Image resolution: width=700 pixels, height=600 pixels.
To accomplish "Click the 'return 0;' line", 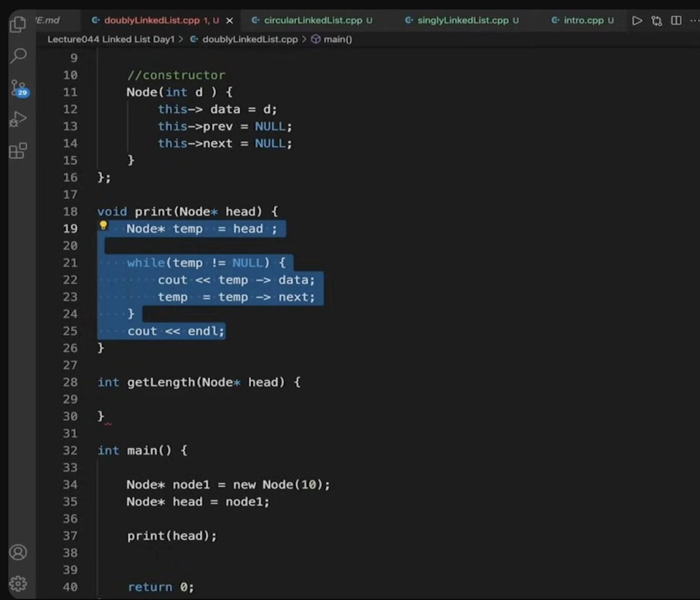I will tap(161, 587).
